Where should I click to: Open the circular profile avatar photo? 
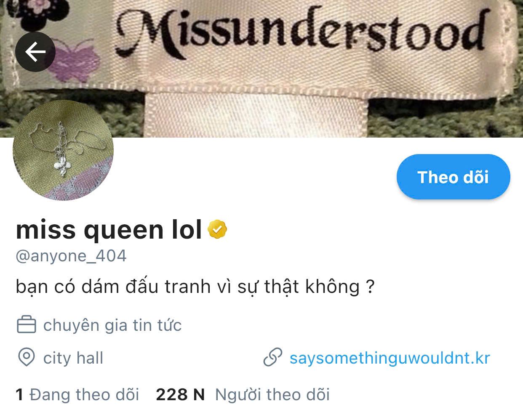tap(63, 151)
